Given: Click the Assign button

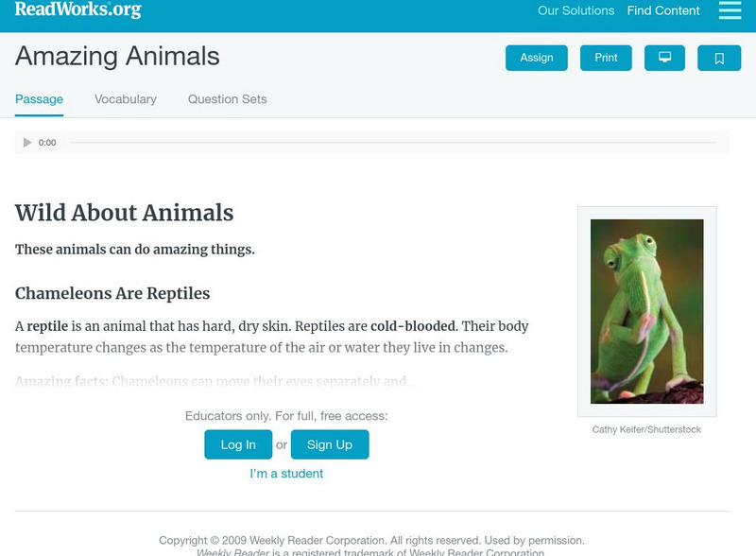Looking at the screenshot, I should coord(537,58).
